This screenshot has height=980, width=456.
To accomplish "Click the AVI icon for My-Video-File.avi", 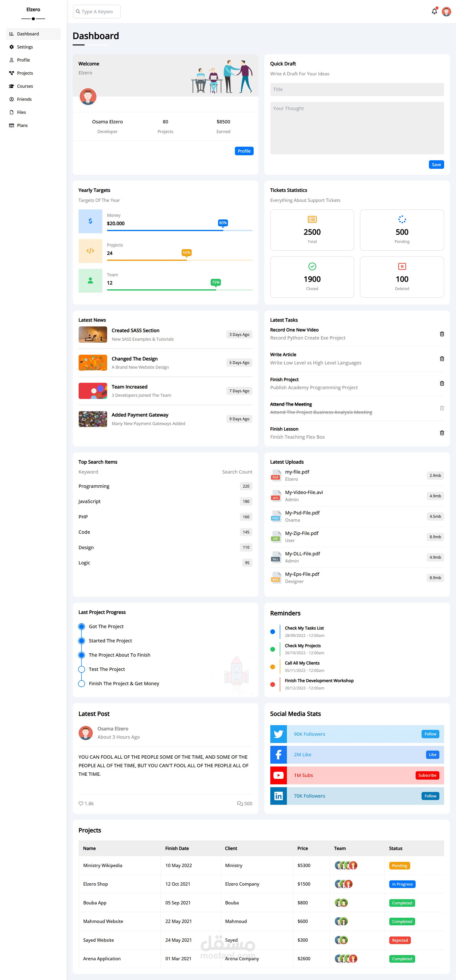I will 275,496.
